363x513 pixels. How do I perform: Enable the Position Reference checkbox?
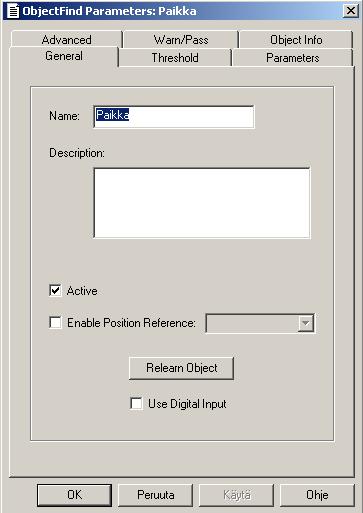pyautogui.click(x=55, y=322)
